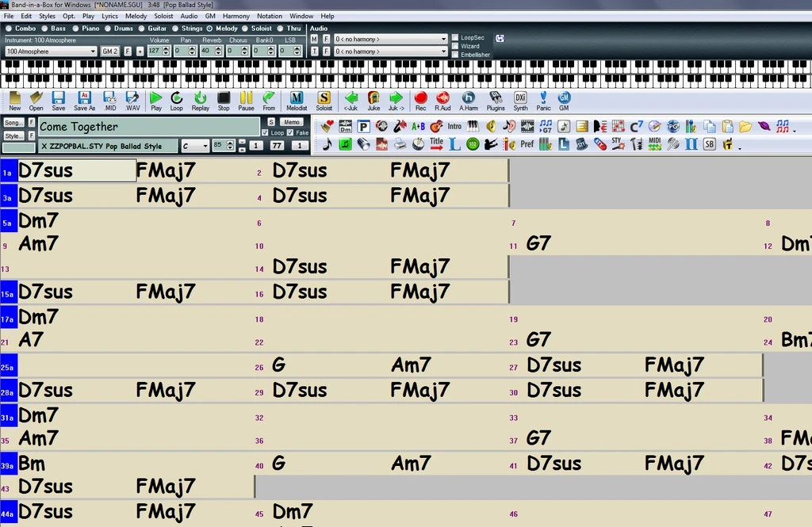Viewport: 812px width, 527px height.
Task: Open the A.Harm audio harmonies icon
Action: coord(469,101)
